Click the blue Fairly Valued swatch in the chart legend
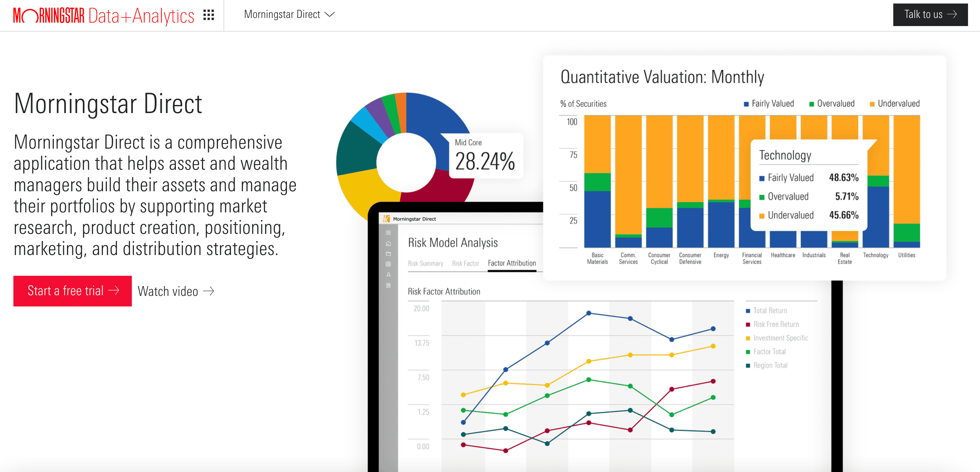The height and width of the screenshot is (472, 980). (x=746, y=104)
